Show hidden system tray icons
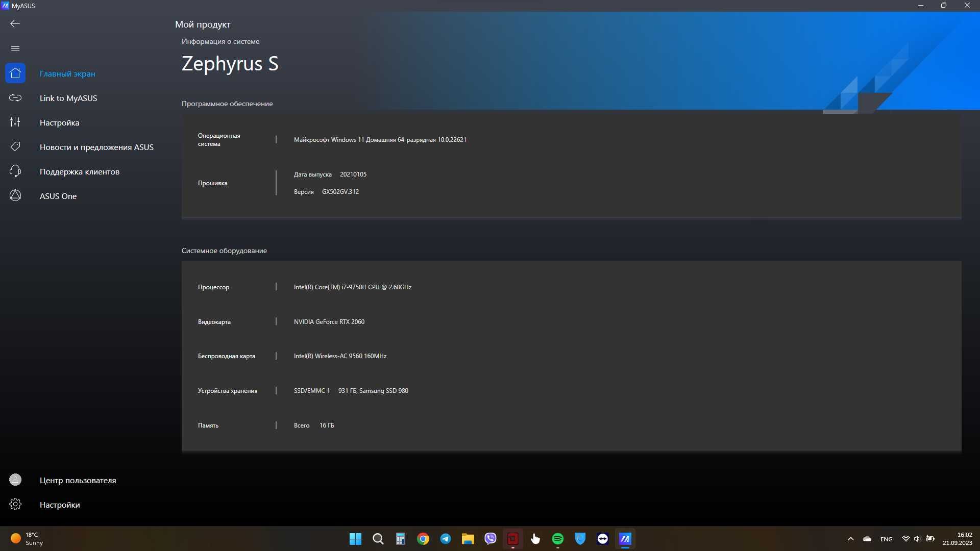Image resolution: width=980 pixels, height=551 pixels. click(851, 539)
